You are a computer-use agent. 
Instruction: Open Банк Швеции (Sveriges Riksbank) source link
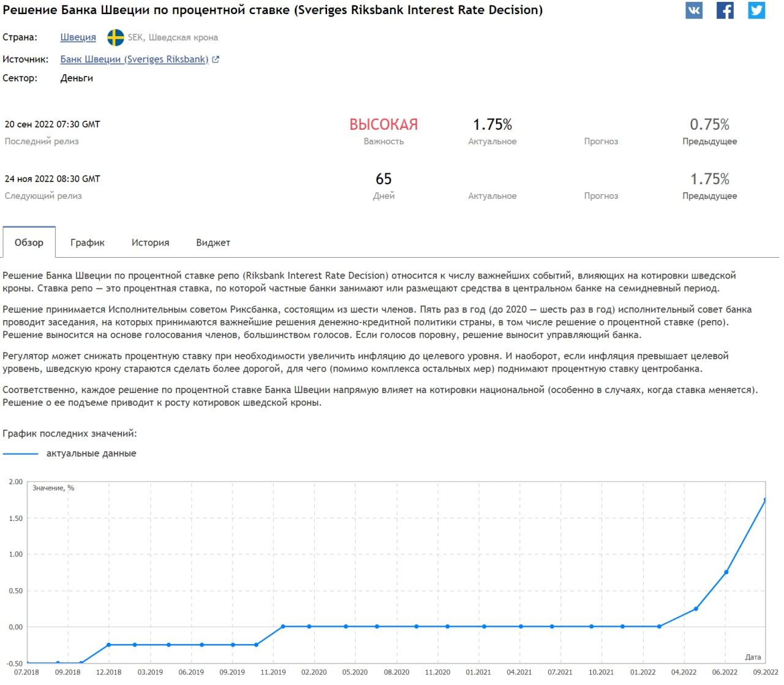click(134, 59)
